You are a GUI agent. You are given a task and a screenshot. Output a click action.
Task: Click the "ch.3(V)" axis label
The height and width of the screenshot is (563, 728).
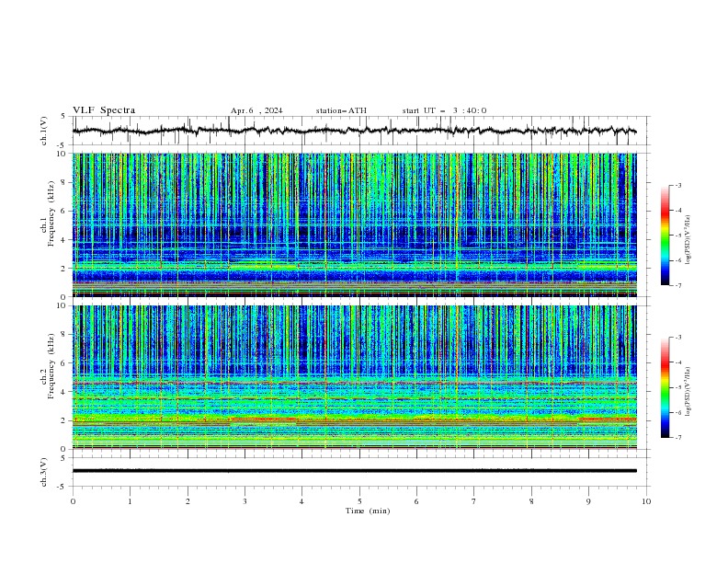pyautogui.click(x=44, y=472)
